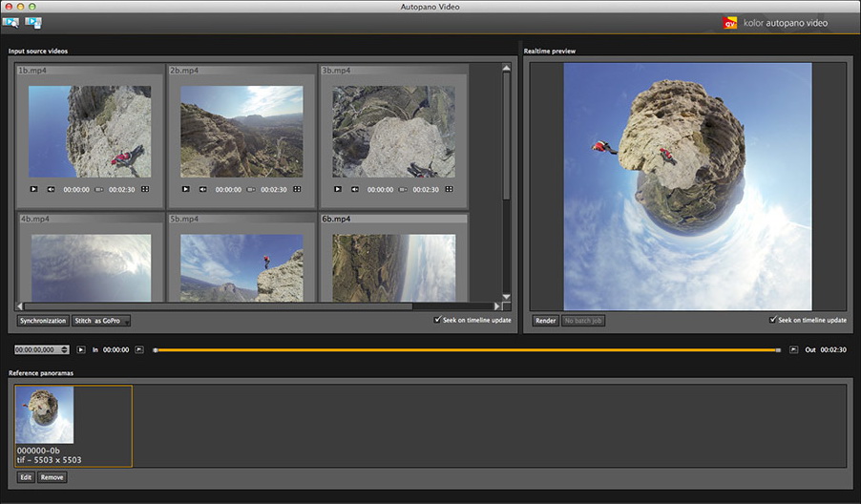Screen dimensions: 861x504
Task: Mute the 1b.mp4 video audio
Action: [x=51, y=189]
